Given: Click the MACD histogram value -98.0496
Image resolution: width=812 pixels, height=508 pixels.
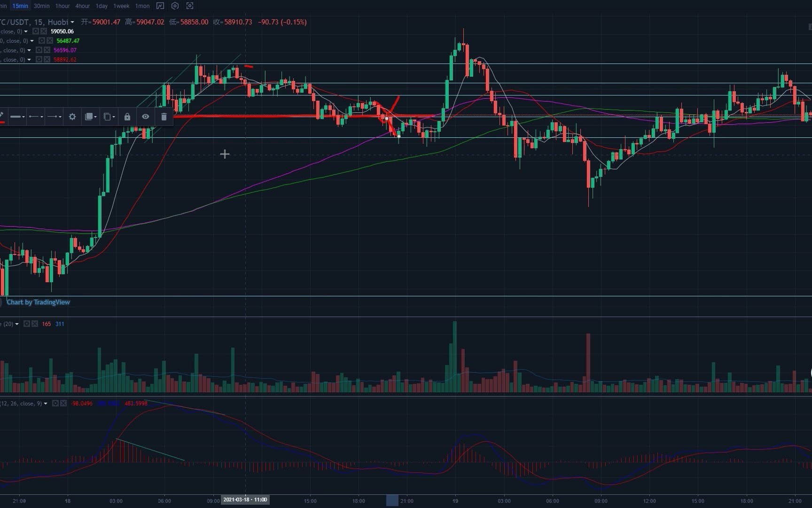Looking at the screenshot, I should 82,404.
